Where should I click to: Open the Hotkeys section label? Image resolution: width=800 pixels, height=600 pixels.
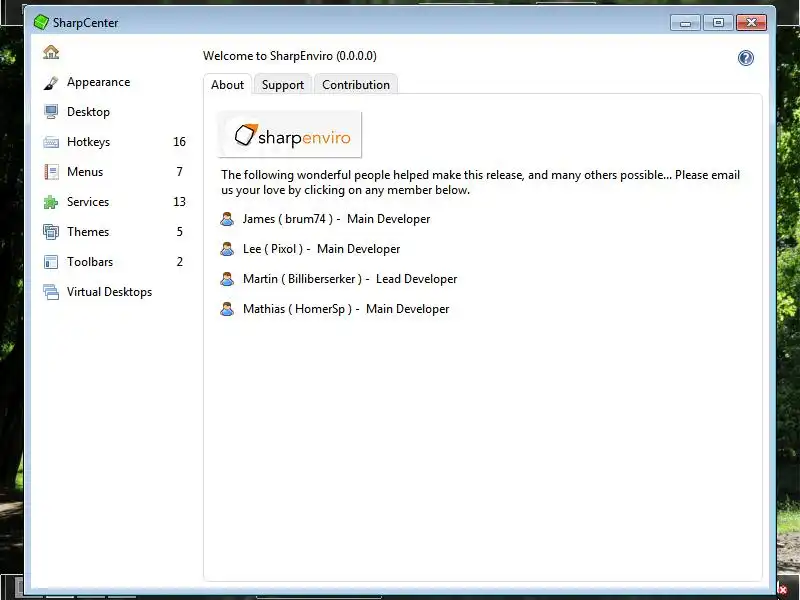tap(88, 142)
